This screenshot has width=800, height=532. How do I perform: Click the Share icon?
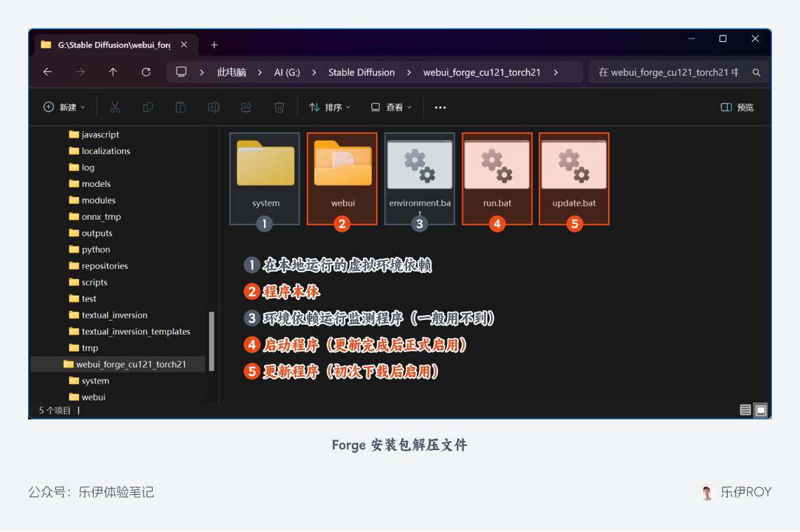click(246, 107)
